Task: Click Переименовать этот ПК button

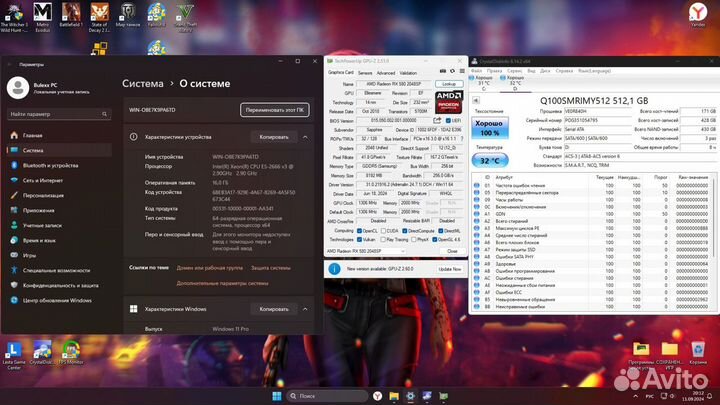Action: click(276, 108)
